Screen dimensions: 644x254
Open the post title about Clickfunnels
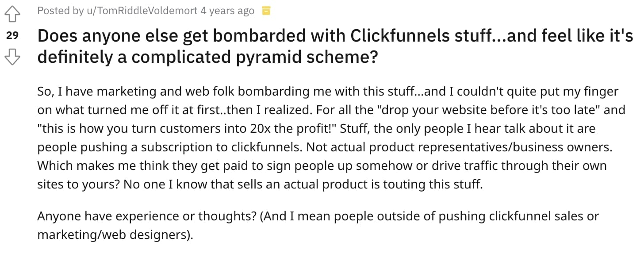click(335, 47)
